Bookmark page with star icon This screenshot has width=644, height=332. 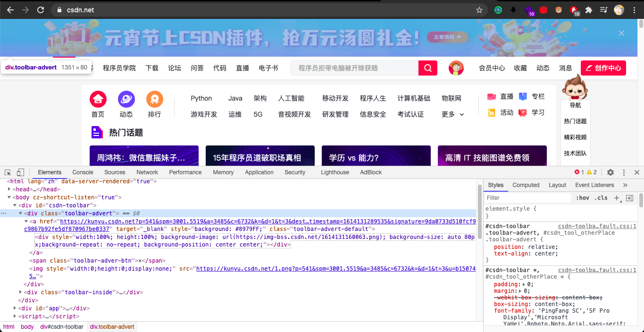point(479,9)
